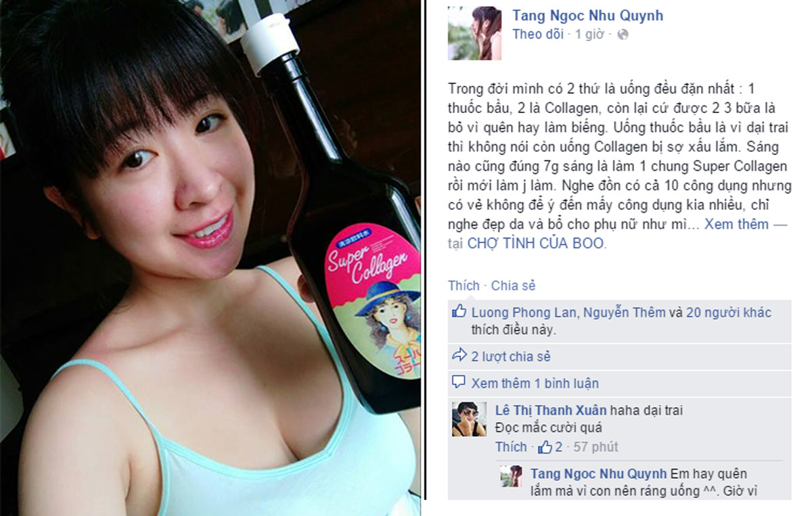Follow the author via Theo dõi
The width and height of the screenshot is (812, 516).
point(538,34)
